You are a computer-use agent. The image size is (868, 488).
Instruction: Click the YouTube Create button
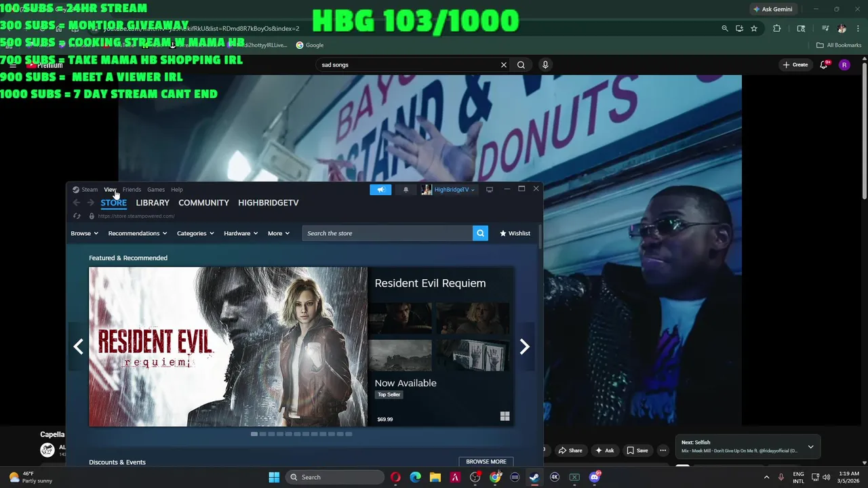(x=795, y=65)
